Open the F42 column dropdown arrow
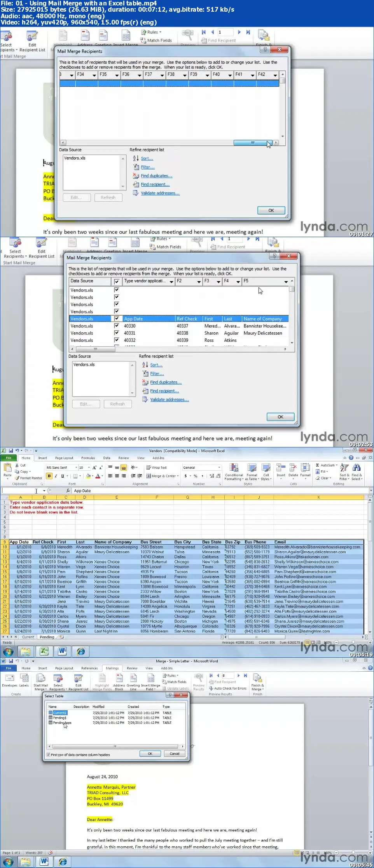 click(275, 75)
